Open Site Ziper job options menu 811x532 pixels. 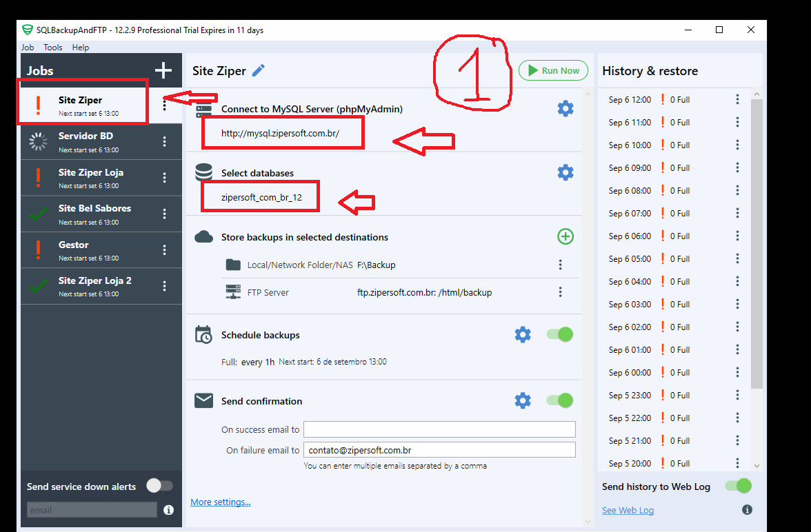(x=164, y=105)
